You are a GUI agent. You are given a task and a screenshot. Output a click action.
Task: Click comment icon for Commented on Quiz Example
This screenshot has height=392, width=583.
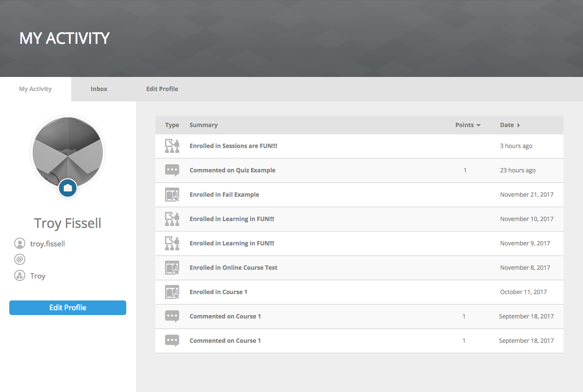click(172, 170)
